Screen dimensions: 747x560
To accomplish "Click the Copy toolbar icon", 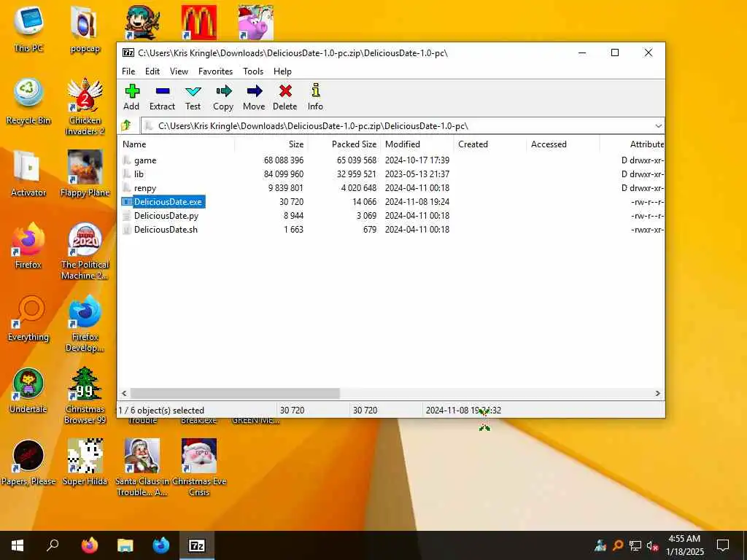I will 223,98.
